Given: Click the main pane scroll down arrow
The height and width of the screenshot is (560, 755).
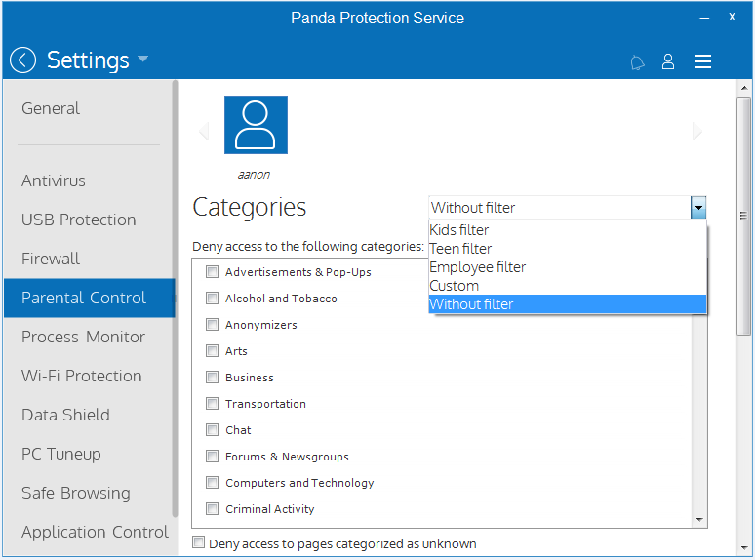Looking at the screenshot, I should coord(744,547).
